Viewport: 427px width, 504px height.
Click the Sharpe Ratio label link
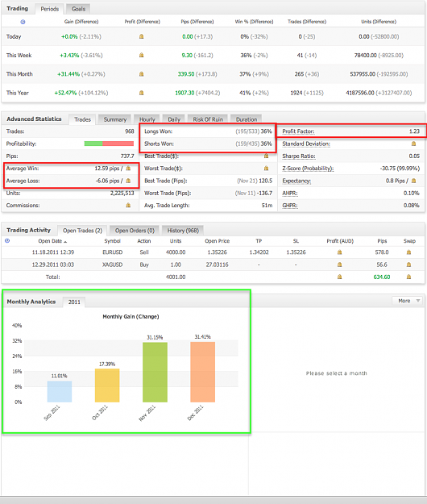pyautogui.click(x=299, y=156)
